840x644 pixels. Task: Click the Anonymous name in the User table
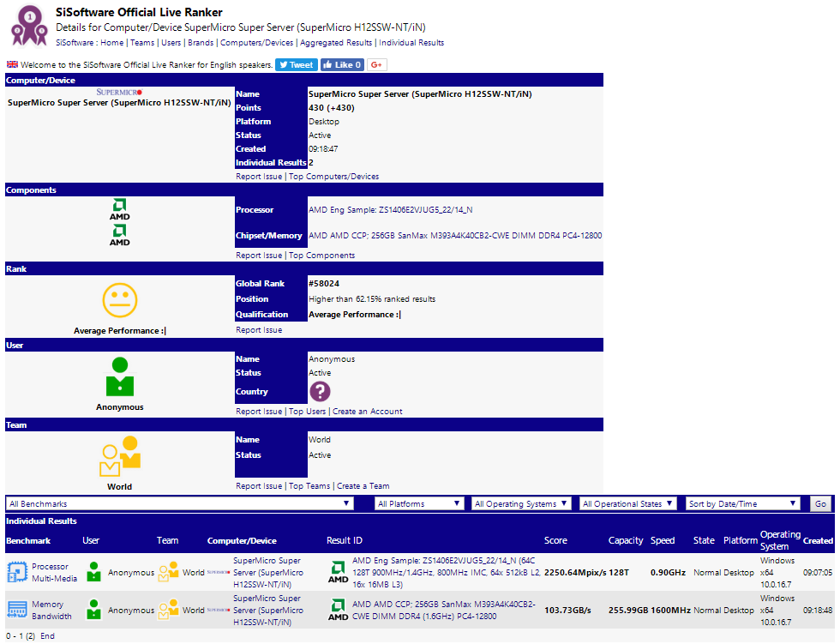332,359
